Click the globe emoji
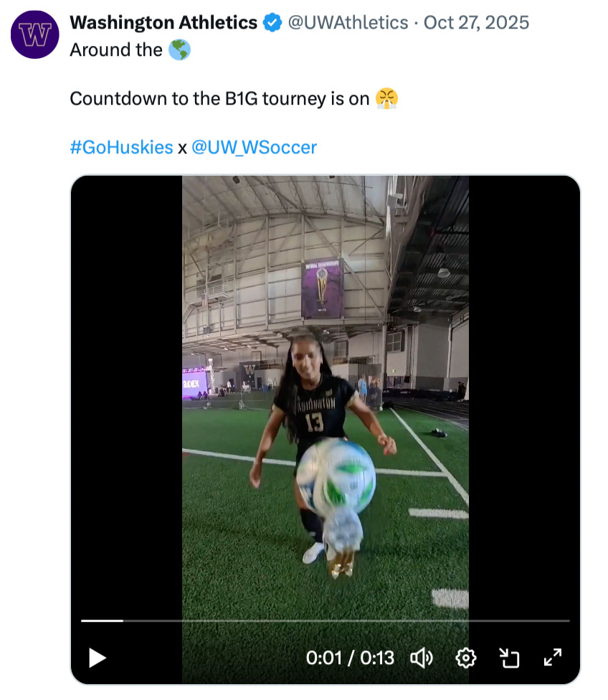 179,50
